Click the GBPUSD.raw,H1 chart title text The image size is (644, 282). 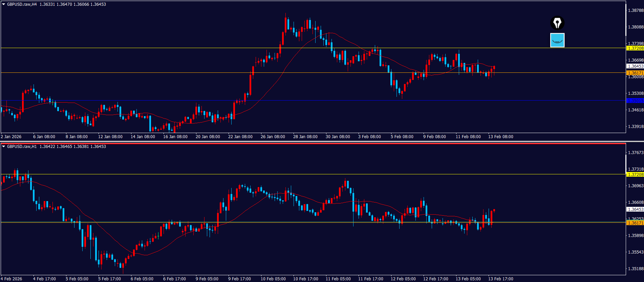click(x=22, y=147)
